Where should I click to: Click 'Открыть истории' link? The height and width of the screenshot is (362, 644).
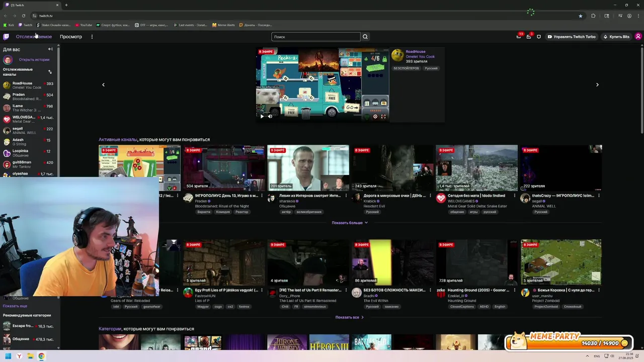34,60
